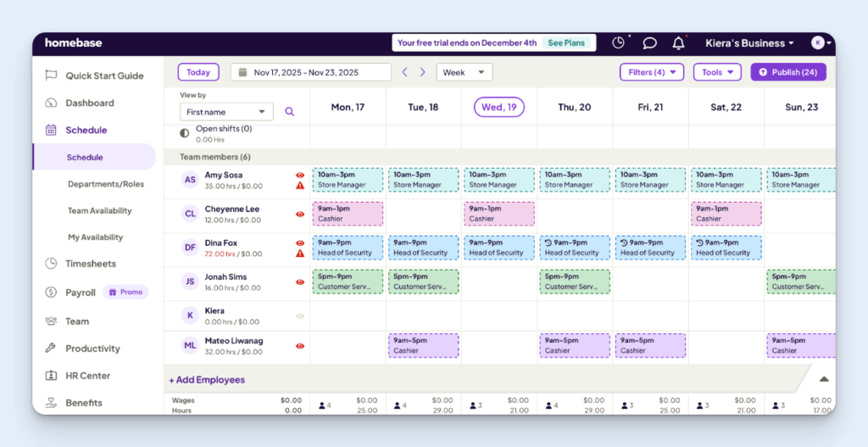
Task: Open the Week view dropdown
Action: (465, 72)
